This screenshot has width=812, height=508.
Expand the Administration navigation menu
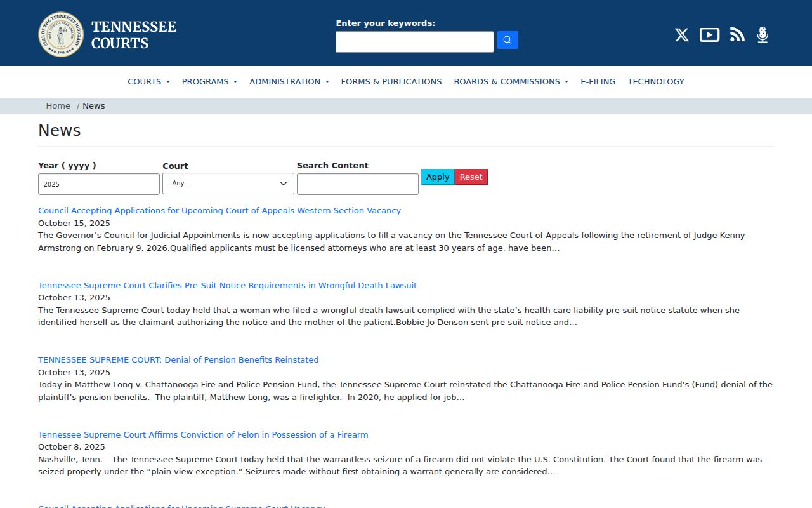(289, 81)
